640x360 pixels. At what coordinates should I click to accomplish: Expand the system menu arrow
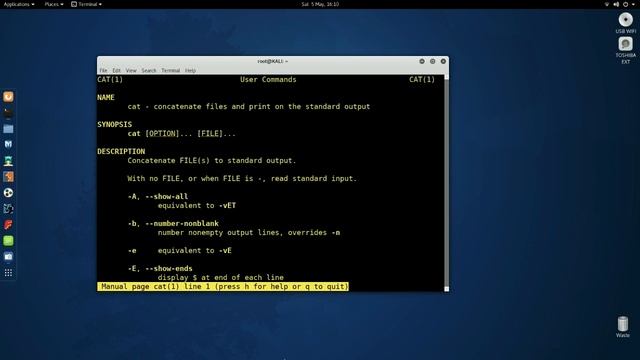click(x=633, y=4)
